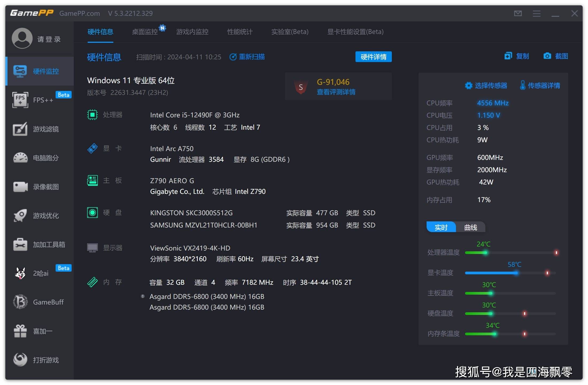Click the Intel Core i5-12490F @ 3GHz text
The image size is (588, 385).
[x=195, y=115]
